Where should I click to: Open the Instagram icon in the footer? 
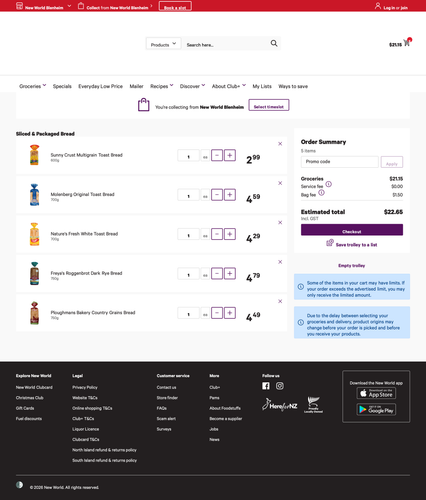pos(280,386)
